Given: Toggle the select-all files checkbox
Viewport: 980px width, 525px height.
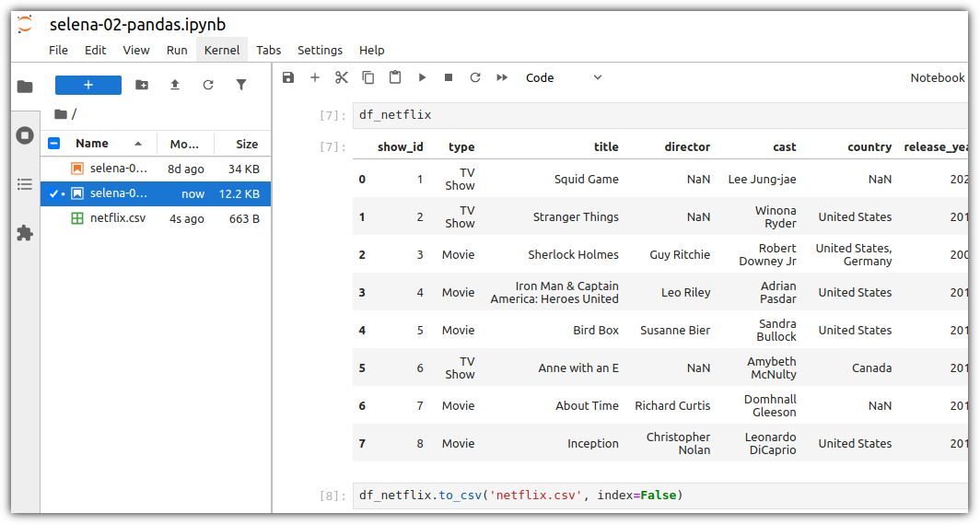Looking at the screenshot, I should tap(54, 144).
